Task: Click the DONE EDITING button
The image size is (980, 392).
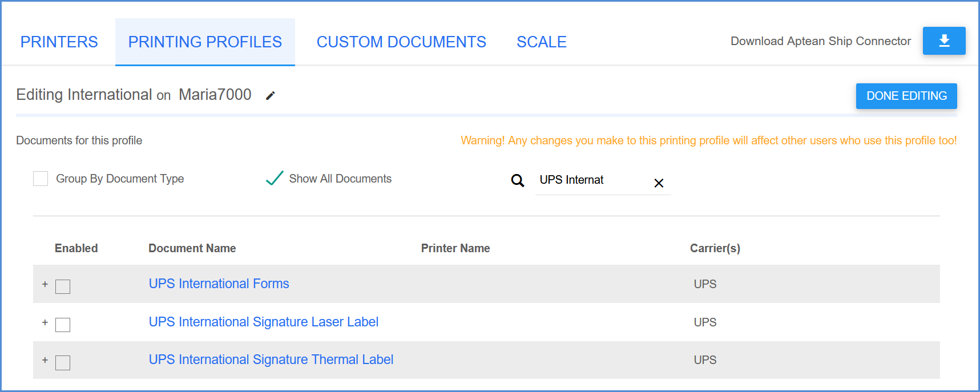Action: (x=906, y=96)
